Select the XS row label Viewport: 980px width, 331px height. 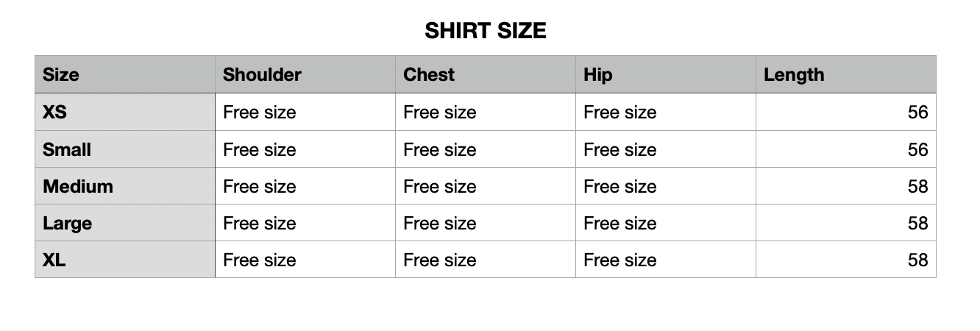(x=54, y=112)
